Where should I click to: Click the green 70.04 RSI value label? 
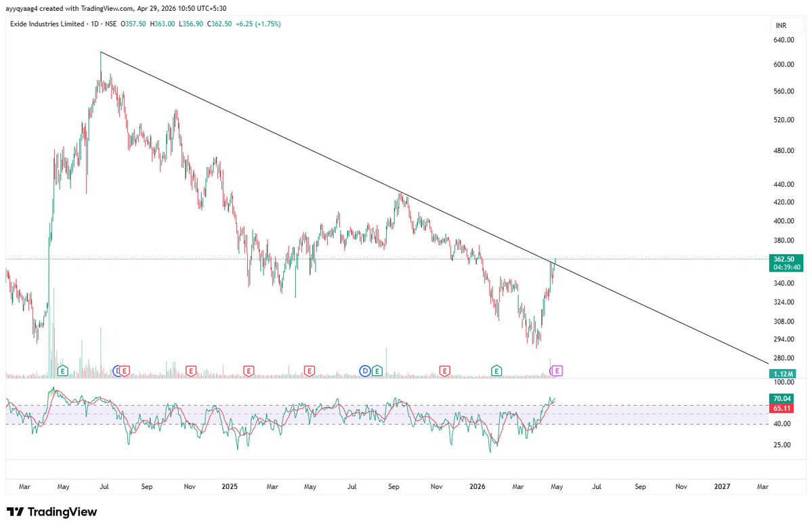coord(782,398)
